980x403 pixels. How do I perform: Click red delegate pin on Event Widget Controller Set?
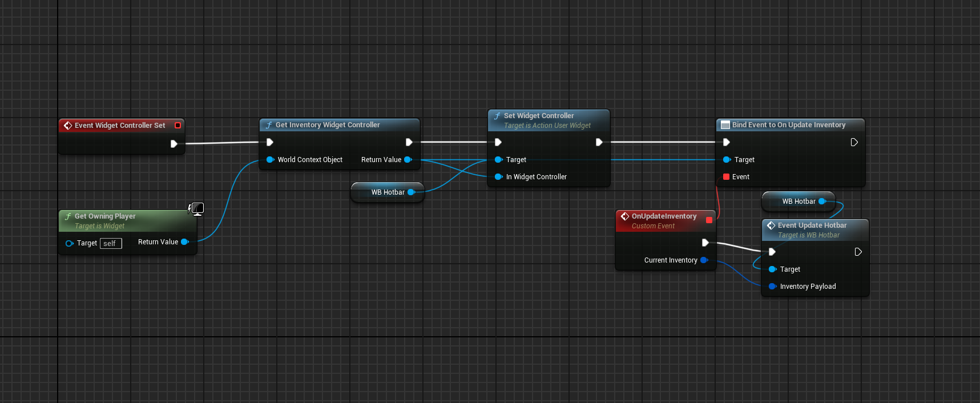(x=178, y=126)
